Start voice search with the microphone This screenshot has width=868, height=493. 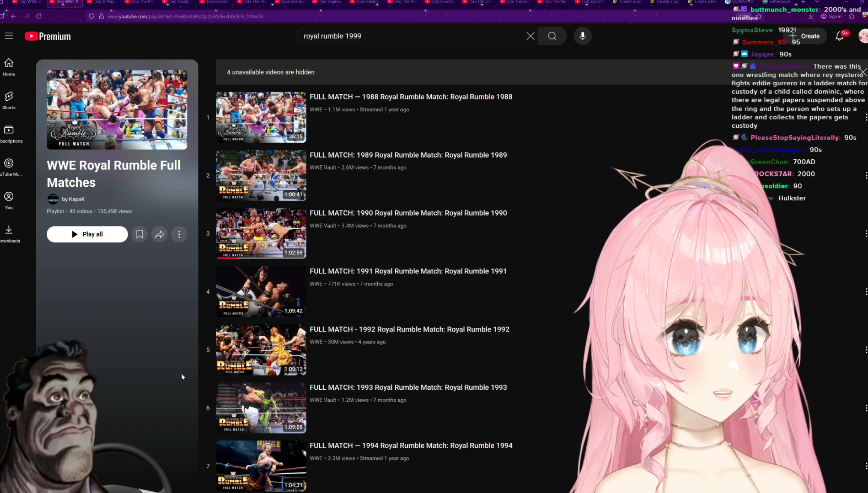tap(582, 36)
